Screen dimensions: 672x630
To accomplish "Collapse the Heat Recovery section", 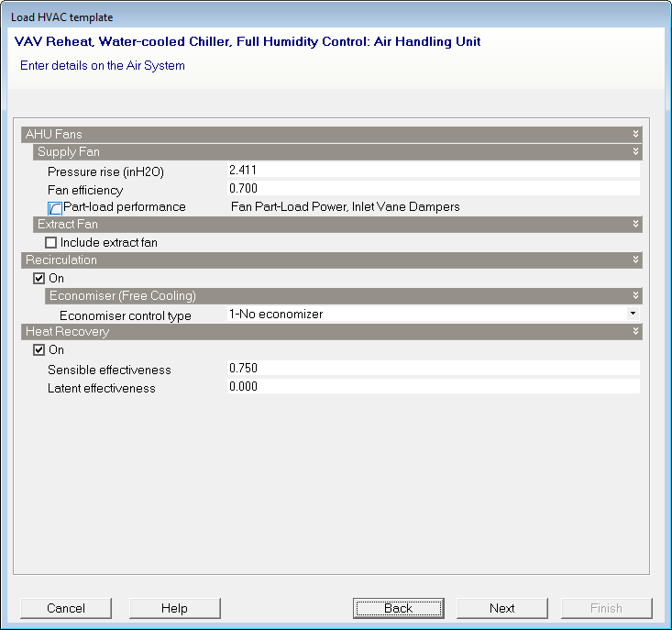I will pos(634,332).
